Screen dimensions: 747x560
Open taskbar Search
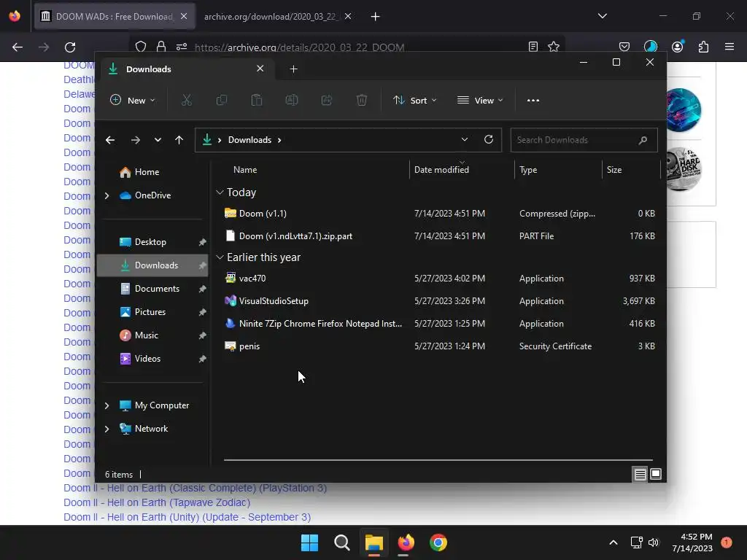[x=341, y=542]
